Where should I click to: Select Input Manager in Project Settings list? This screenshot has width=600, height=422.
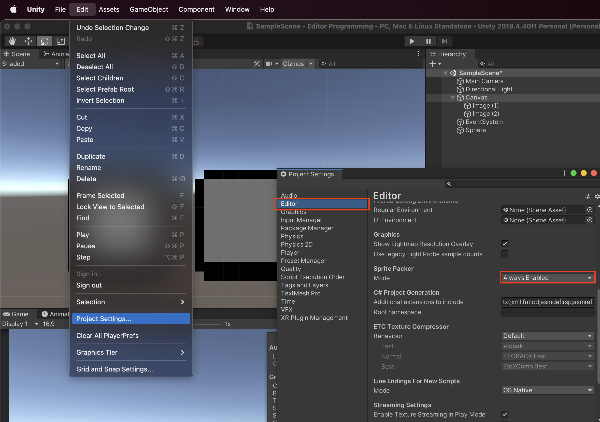pyautogui.click(x=301, y=220)
